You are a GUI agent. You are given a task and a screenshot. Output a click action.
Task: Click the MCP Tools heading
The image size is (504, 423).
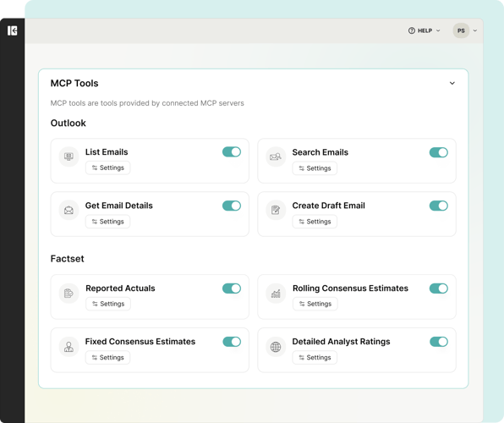pyautogui.click(x=74, y=83)
